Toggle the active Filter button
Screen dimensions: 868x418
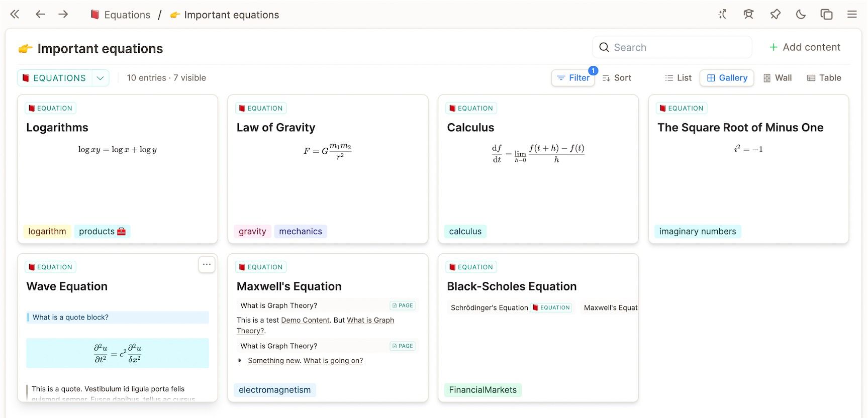[x=573, y=78]
